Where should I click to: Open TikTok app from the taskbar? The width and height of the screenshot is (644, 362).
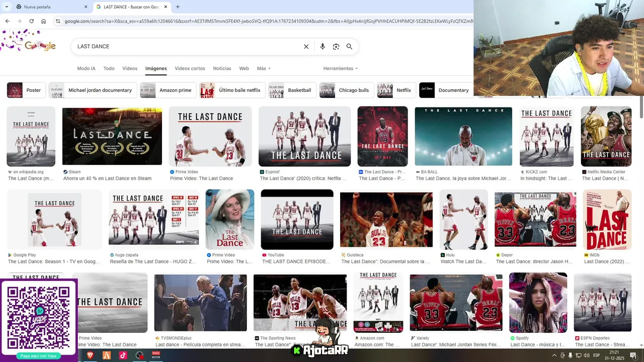123,355
